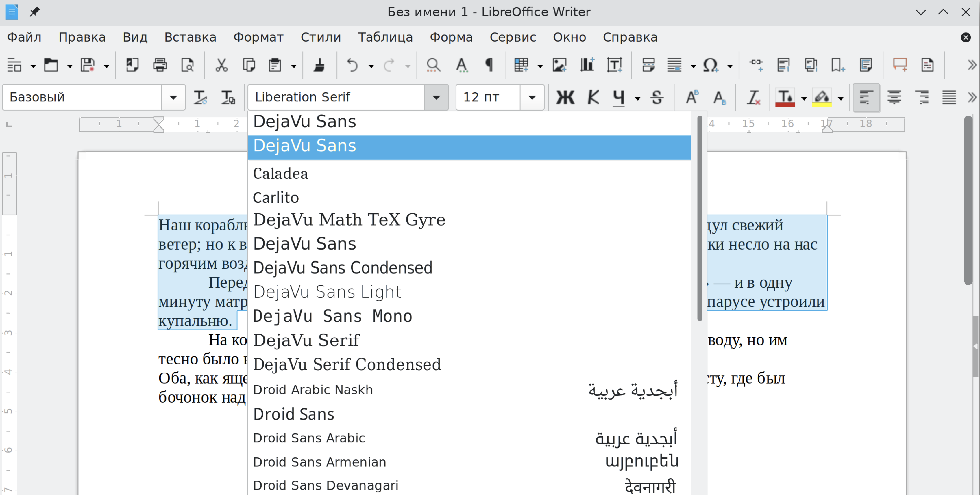The width and height of the screenshot is (980, 495).
Task: Open the Правка menu
Action: 82,37
